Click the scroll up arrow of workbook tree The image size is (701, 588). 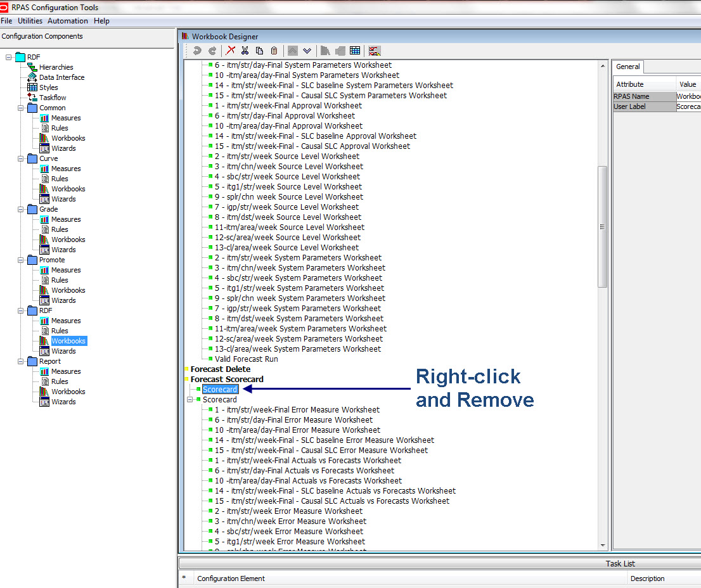pyautogui.click(x=603, y=66)
